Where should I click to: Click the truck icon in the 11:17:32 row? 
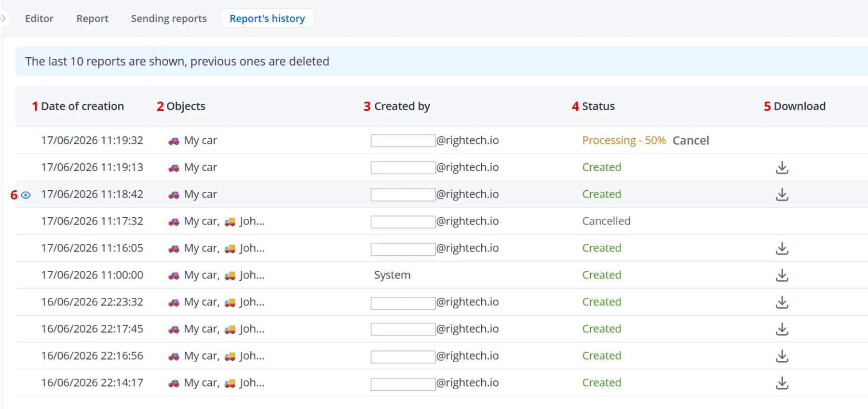coord(230,222)
